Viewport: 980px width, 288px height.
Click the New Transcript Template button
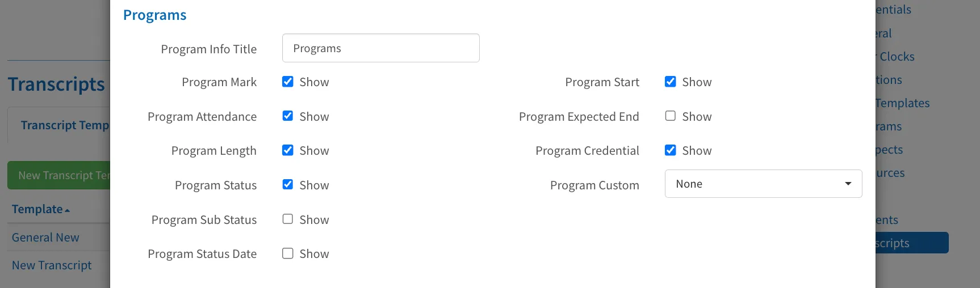click(x=58, y=175)
